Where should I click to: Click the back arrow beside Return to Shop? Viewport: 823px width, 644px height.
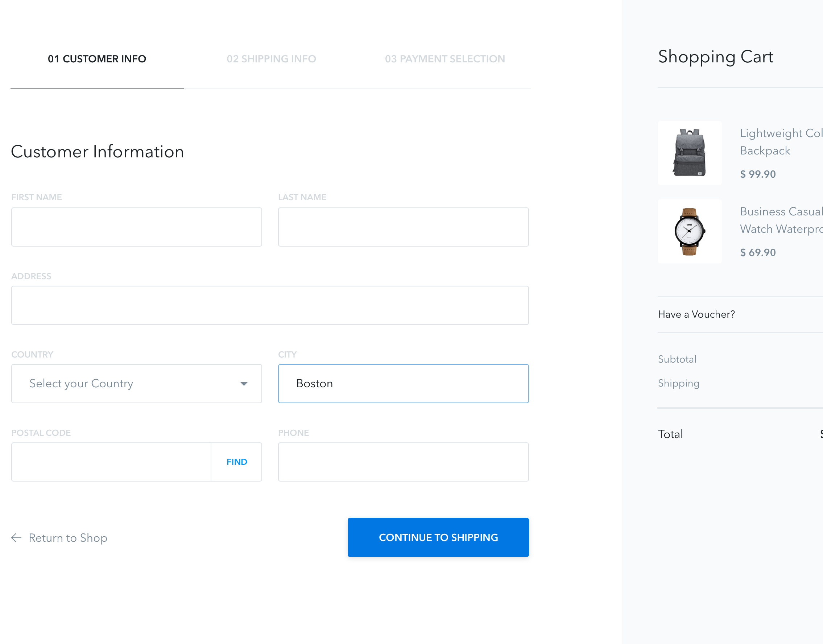pyautogui.click(x=16, y=538)
